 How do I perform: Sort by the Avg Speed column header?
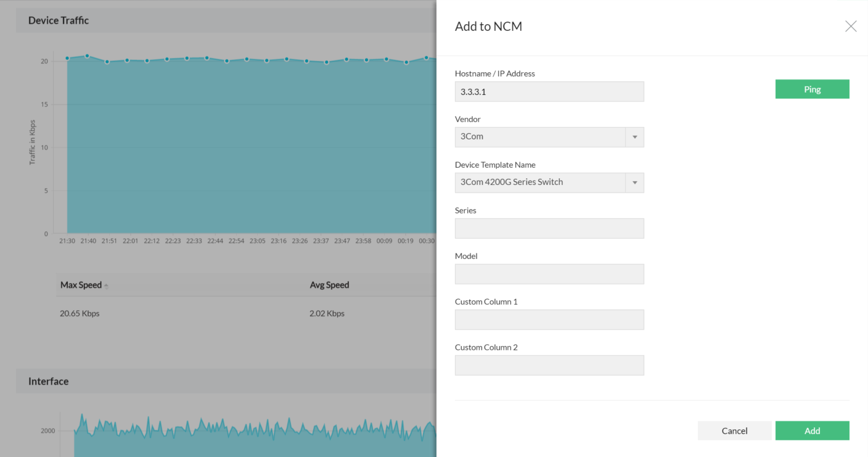coord(329,285)
